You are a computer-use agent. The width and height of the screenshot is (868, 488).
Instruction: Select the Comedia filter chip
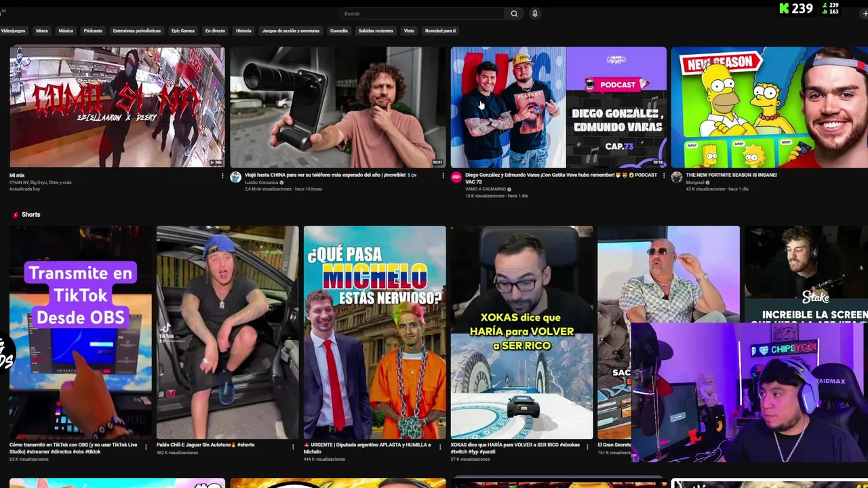pyautogui.click(x=339, y=30)
